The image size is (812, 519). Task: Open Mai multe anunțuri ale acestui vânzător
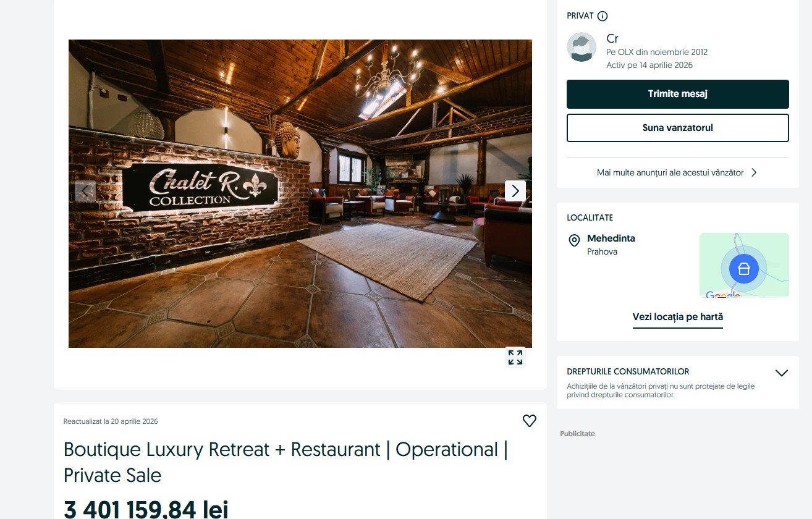pos(670,172)
